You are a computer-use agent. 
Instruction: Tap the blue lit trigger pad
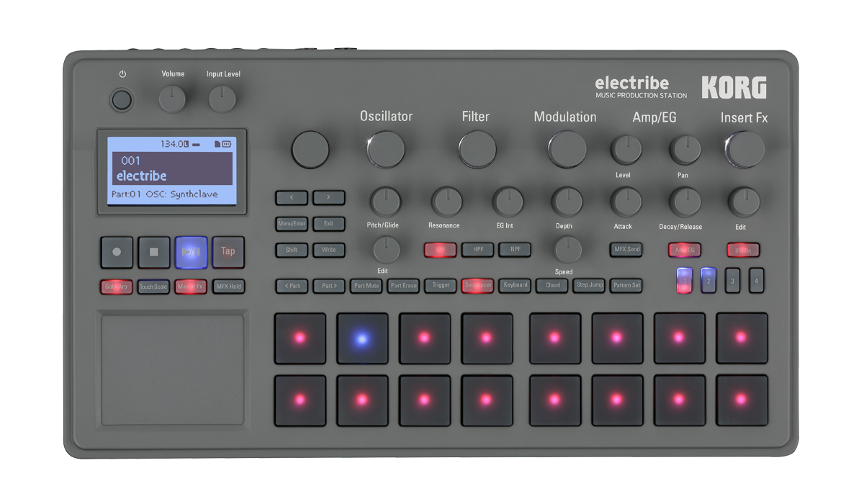coord(362,338)
